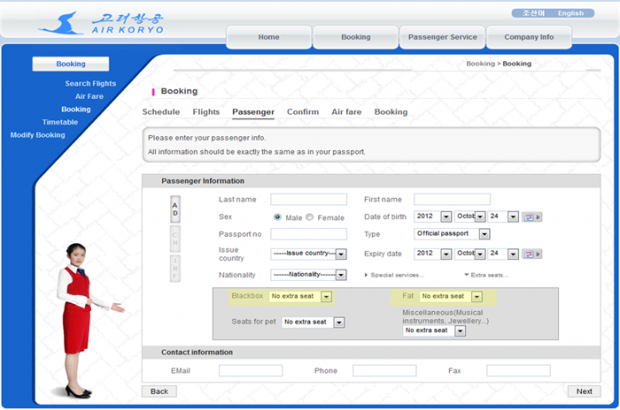Open Date of birth day dropdown
The image size is (620, 410).
coord(503,216)
